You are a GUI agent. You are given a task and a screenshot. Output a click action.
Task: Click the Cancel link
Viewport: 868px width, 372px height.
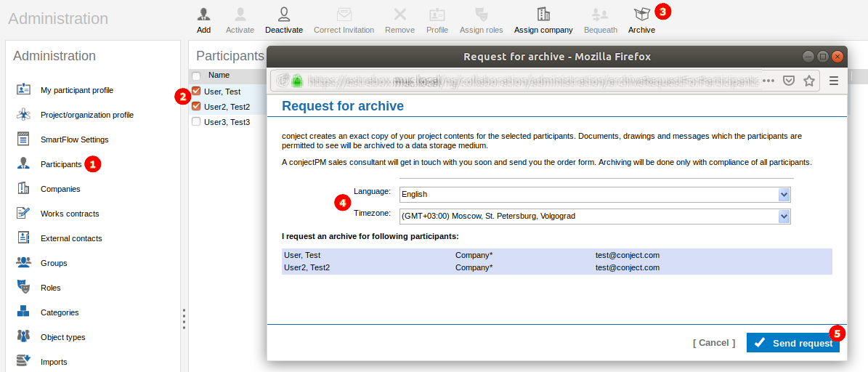[713, 343]
